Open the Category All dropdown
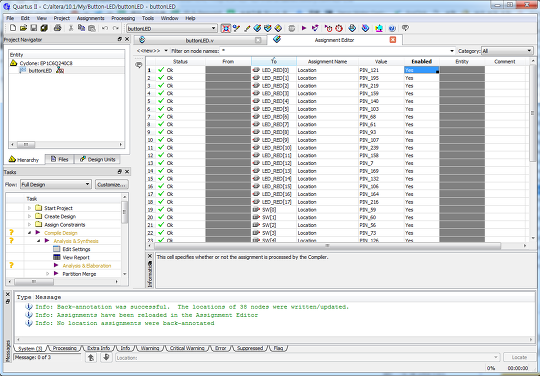The height and width of the screenshot is (376, 540). point(529,51)
